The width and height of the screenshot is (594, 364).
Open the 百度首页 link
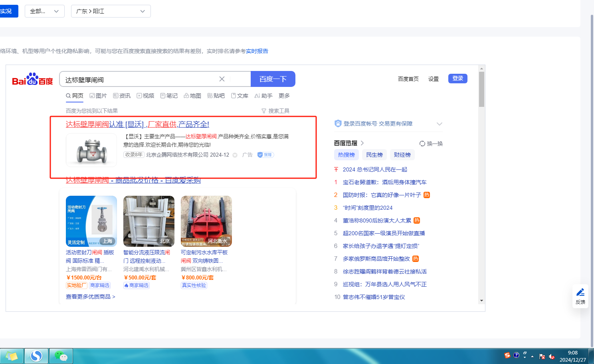[408, 79]
